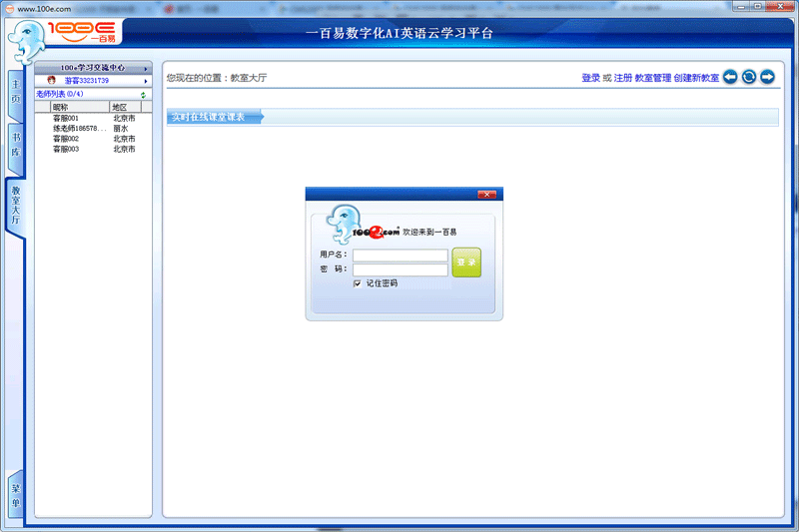799x532 pixels.
Task: Expand the 100e学习交流中心 arrow
Action: pyautogui.click(x=146, y=68)
